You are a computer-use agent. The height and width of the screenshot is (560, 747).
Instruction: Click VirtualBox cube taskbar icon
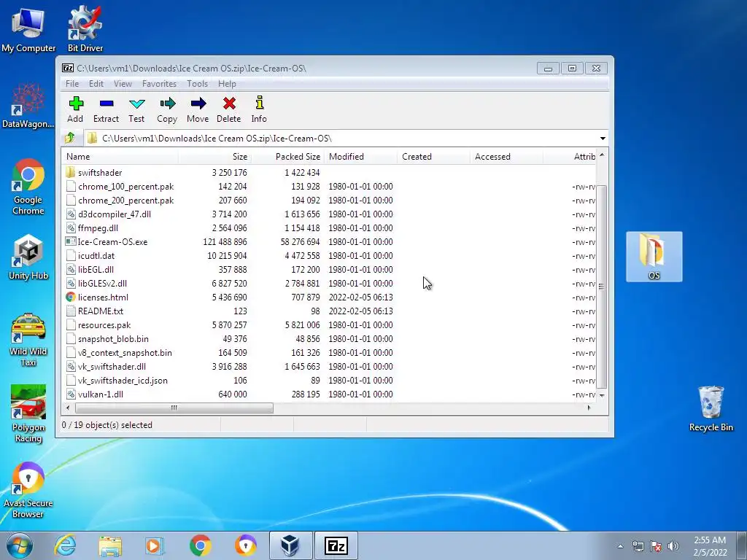(x=290, y=545)
